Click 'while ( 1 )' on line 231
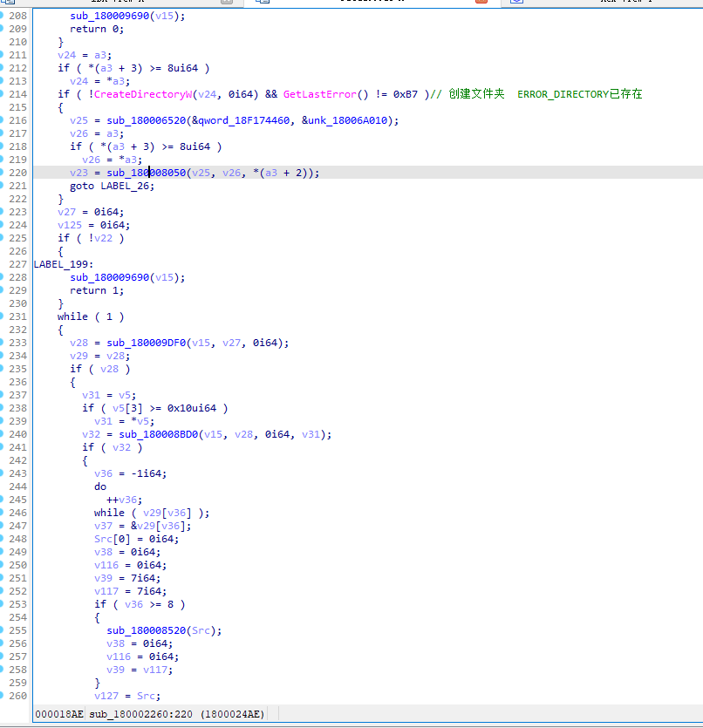The height and width of the screenshot is (728, 703). (91, 316)
